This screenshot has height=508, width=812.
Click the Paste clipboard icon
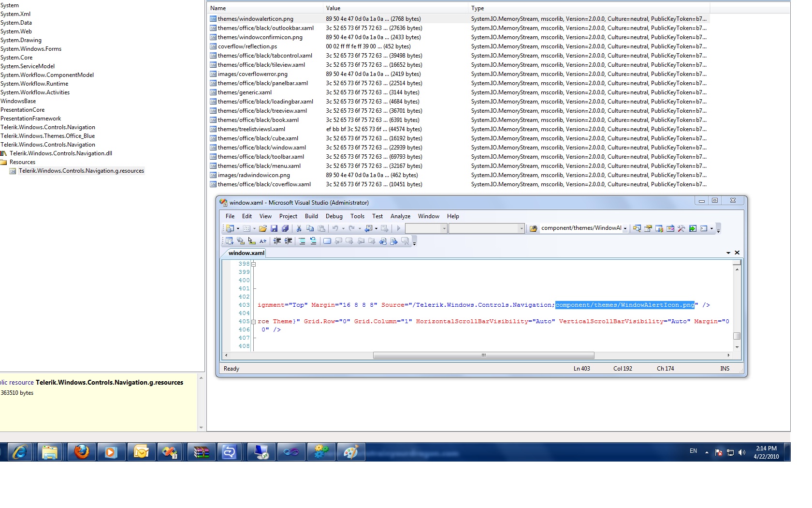click(x=321, y=228)
